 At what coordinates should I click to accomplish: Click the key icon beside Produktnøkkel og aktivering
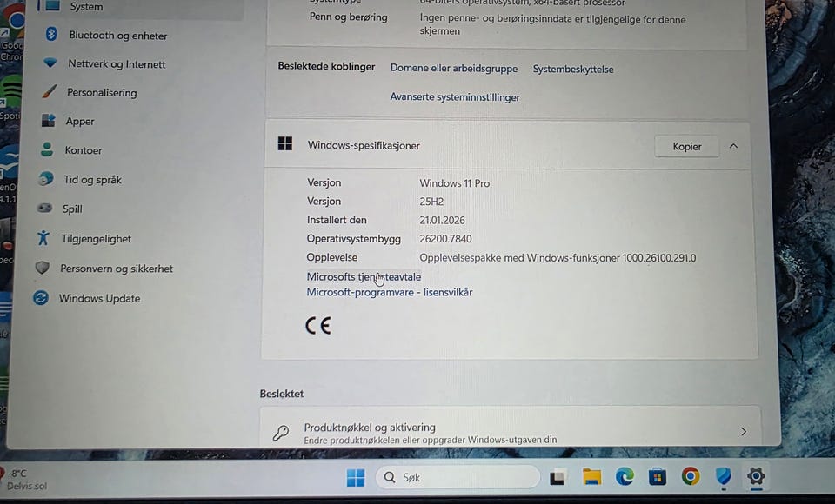[x=281, y=433]
